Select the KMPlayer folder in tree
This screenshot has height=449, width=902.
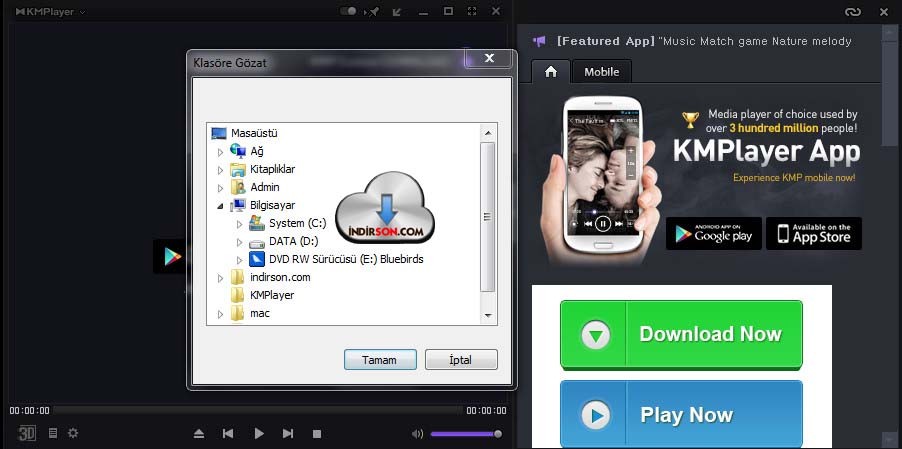[272, 295]
